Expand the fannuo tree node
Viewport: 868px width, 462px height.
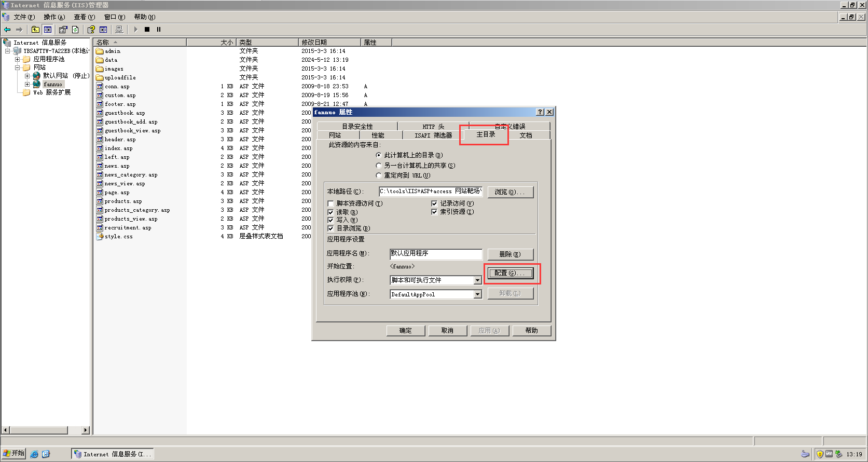point(27,84)
